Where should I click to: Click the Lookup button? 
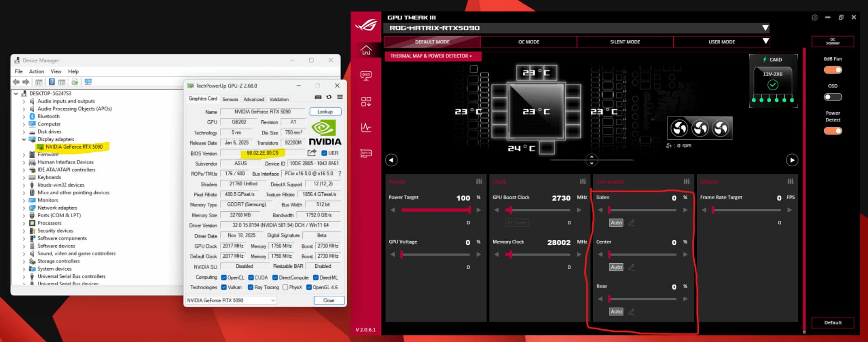point(325,112)
